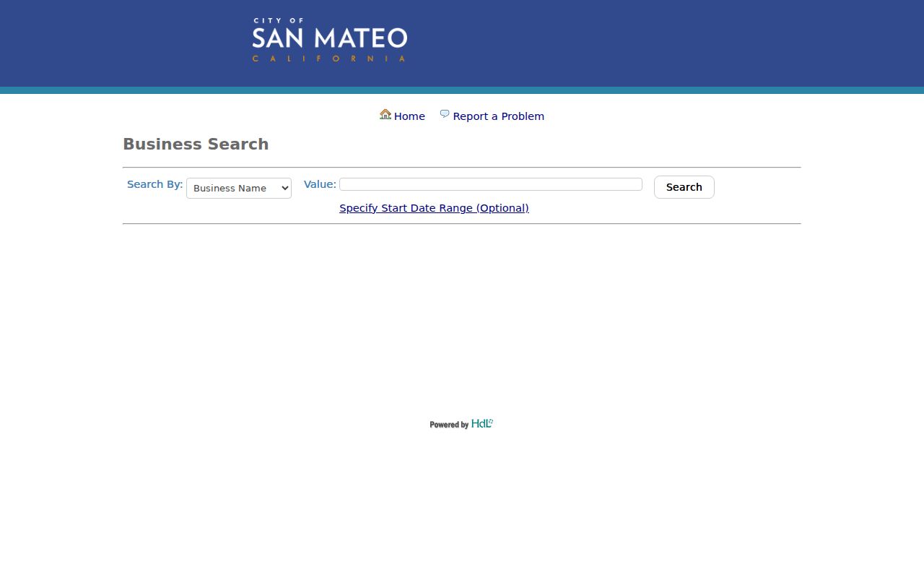Click the Search button
The height and width of the screenshot is (578, 924).
[684, 187]
